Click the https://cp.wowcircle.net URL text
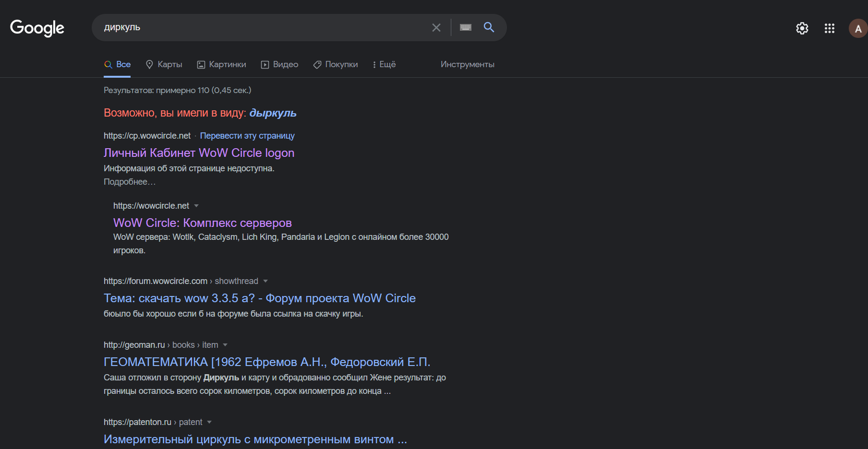Viewport: 868px width, 449px height. click(147, 136)
